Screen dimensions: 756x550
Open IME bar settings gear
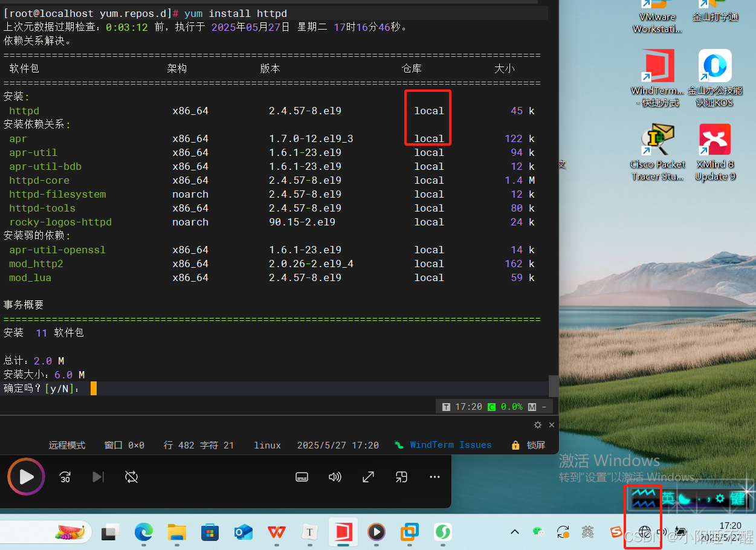(x=720, y=499)
